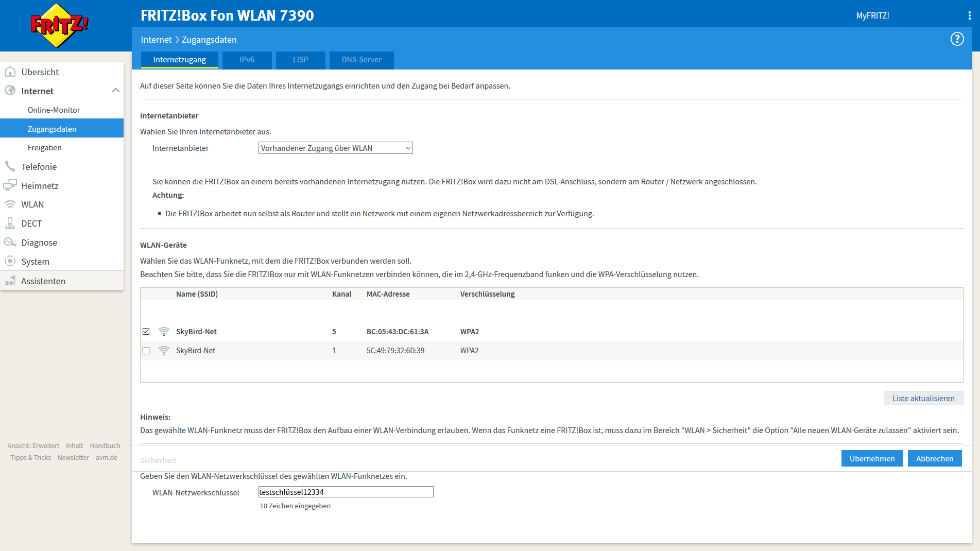Open the Assistenten menu entry
The height and width of the screenshot is (551, 980).
click(43, 281)
